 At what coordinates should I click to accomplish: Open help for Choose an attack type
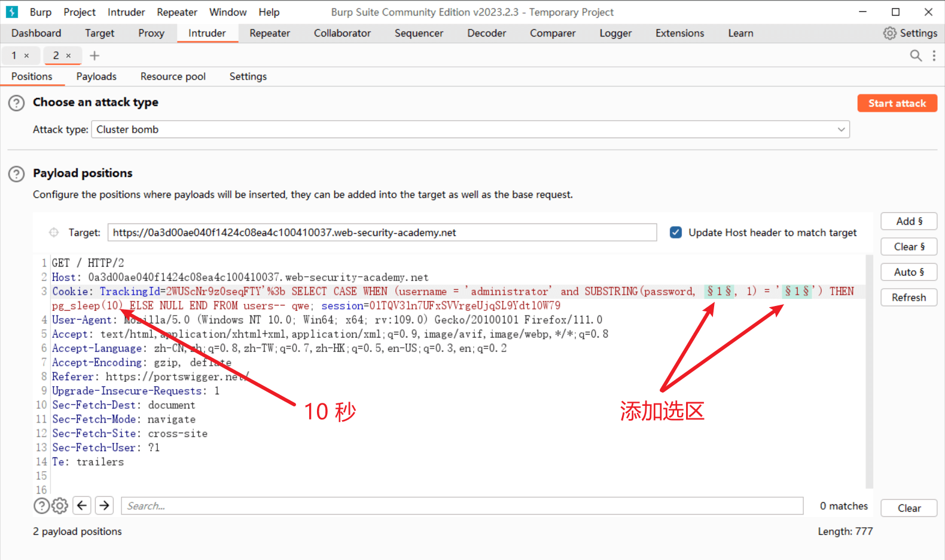[x=16, y=103]
